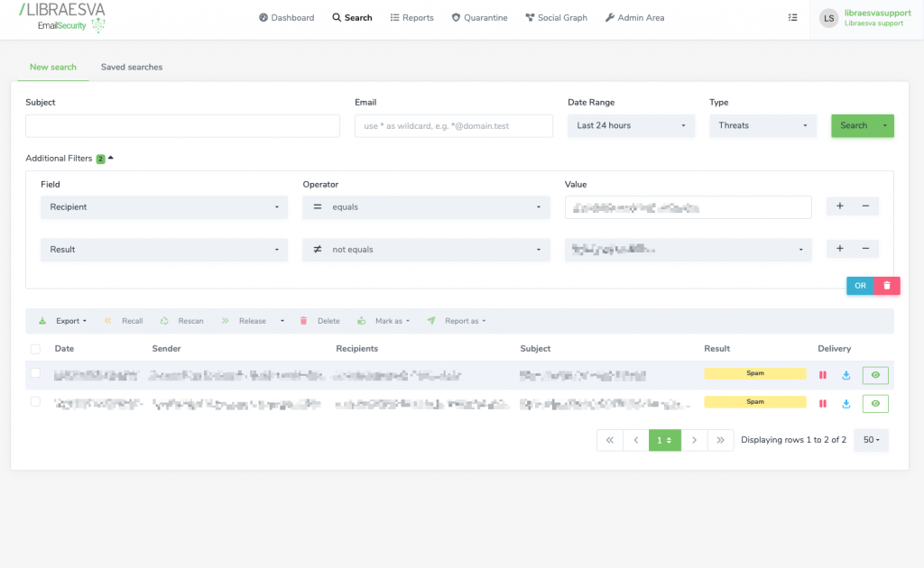Switch to the New search tab
This screenshot has width=924, height=568.
pos(53,67)
